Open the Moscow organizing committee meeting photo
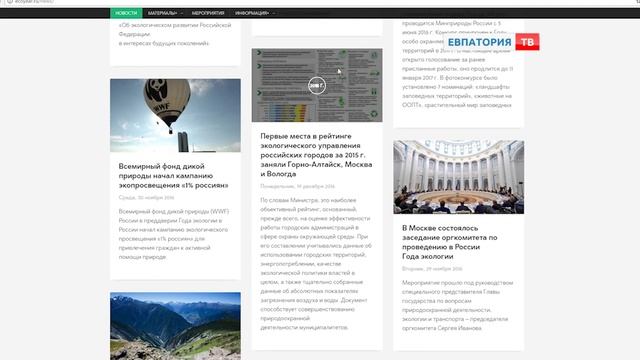640x360 pixels. click(459, 177)
